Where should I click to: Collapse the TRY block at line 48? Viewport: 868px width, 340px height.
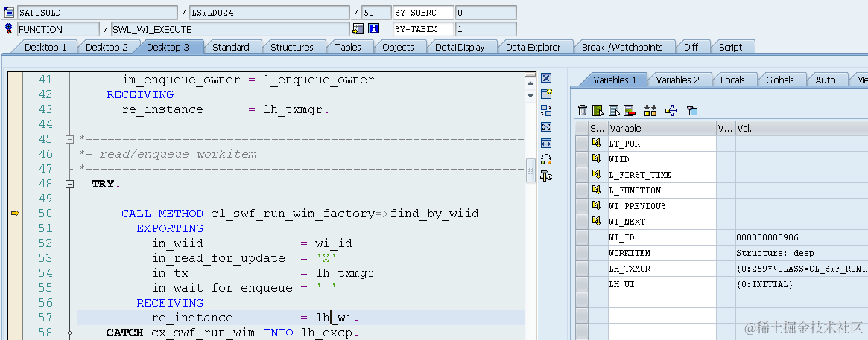(x=70, y=184)
